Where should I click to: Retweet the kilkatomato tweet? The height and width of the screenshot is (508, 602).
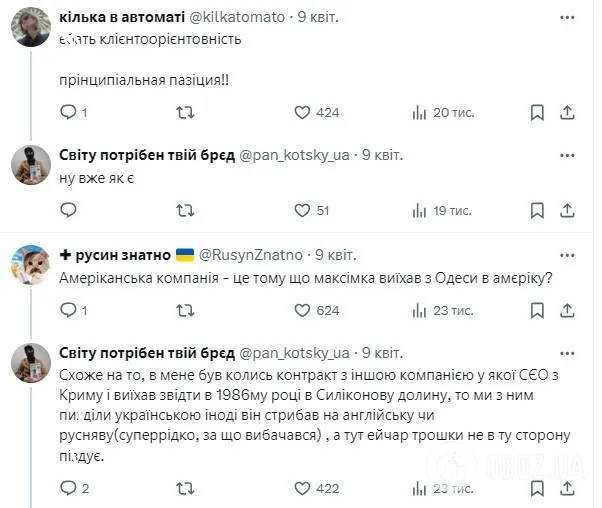(x=184, y=113)
